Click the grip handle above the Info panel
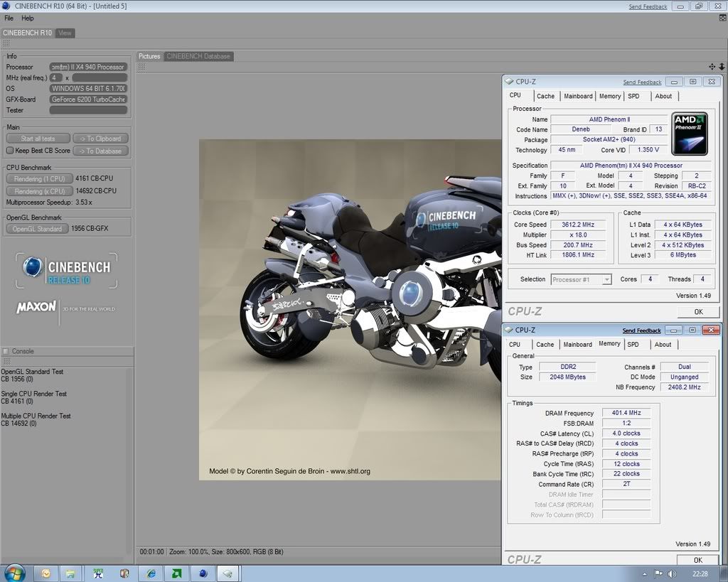 click(x=6, y=43)
